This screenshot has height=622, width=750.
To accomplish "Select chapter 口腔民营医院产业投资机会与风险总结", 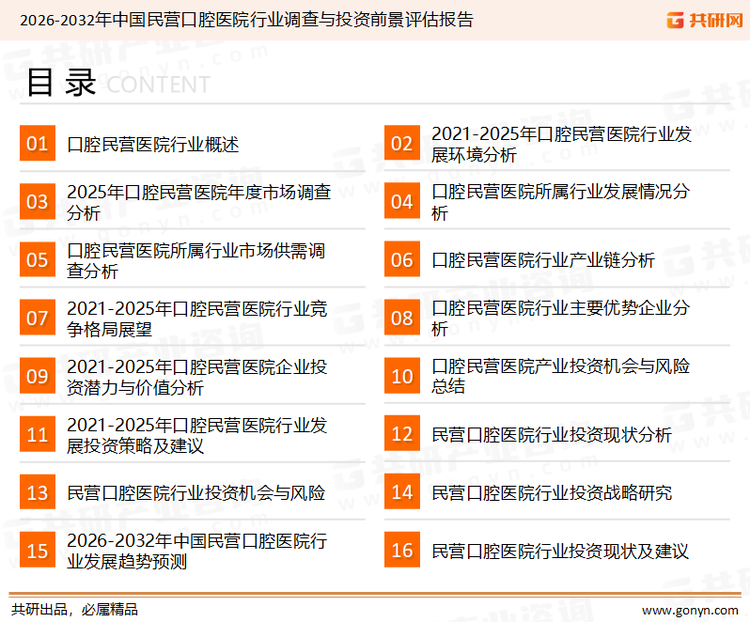I will pos(560,377).
